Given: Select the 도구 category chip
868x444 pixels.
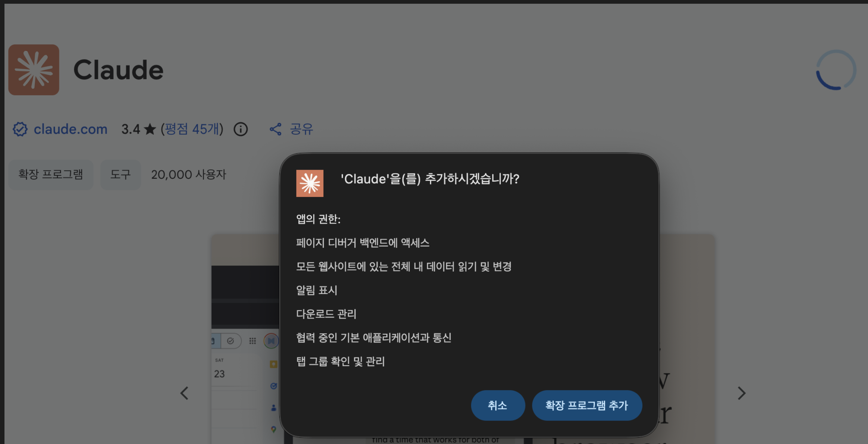Looking at the screenshot, I should click(x=120, y=175).
